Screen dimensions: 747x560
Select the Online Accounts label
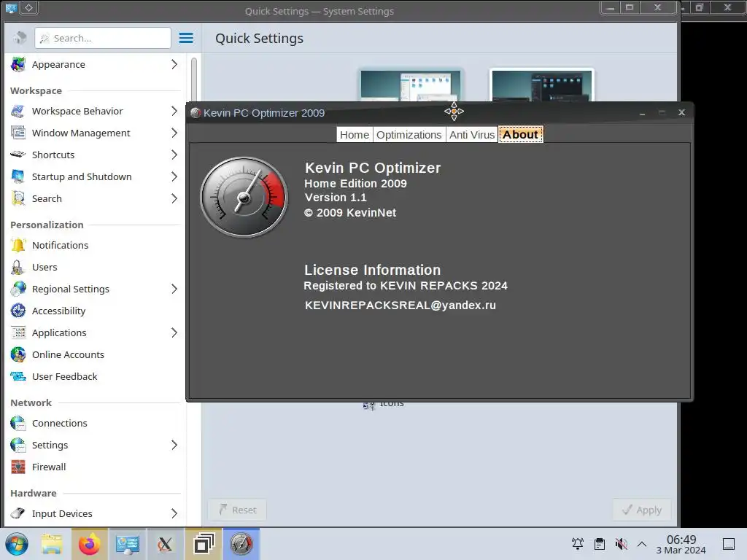pos(68,355)
